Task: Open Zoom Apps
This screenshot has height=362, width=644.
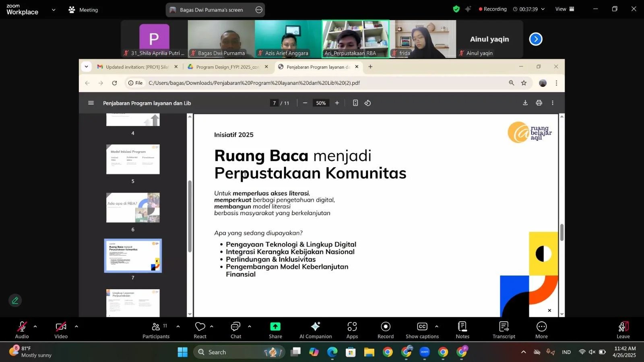Action: [352, 330]
